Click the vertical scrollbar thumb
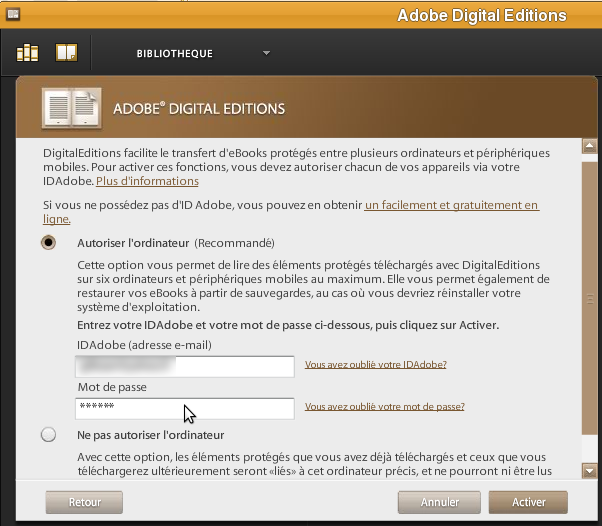This screenshot has width=602, height=526. (x=589, y=298)
